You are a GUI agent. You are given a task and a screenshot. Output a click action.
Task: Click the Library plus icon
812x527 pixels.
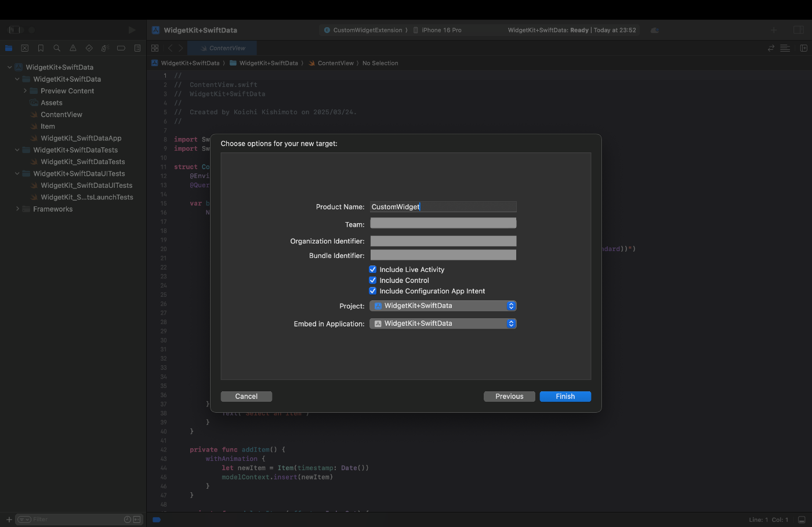[774, 30]
